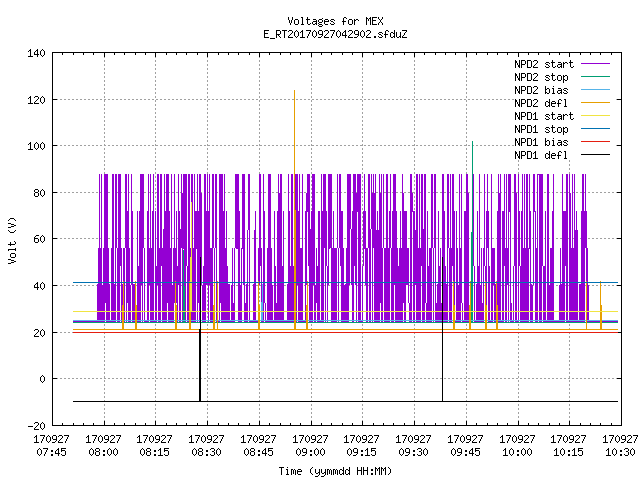This screenshot has width=640, height=480.
Task: Click the 'NPD1 start' legend label
Action: (x=544, y=116)
